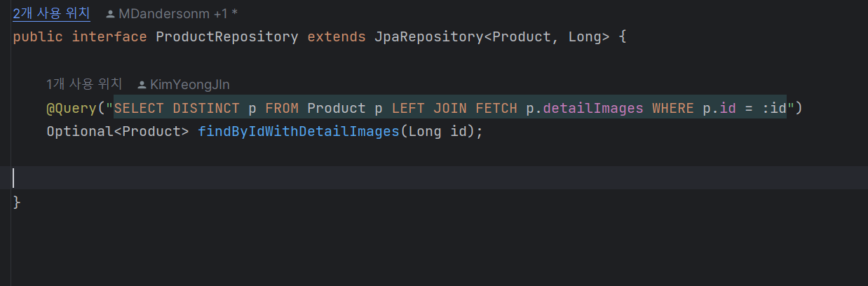Click the 'public' keyword
868x286 pixels.
[38, 37]
